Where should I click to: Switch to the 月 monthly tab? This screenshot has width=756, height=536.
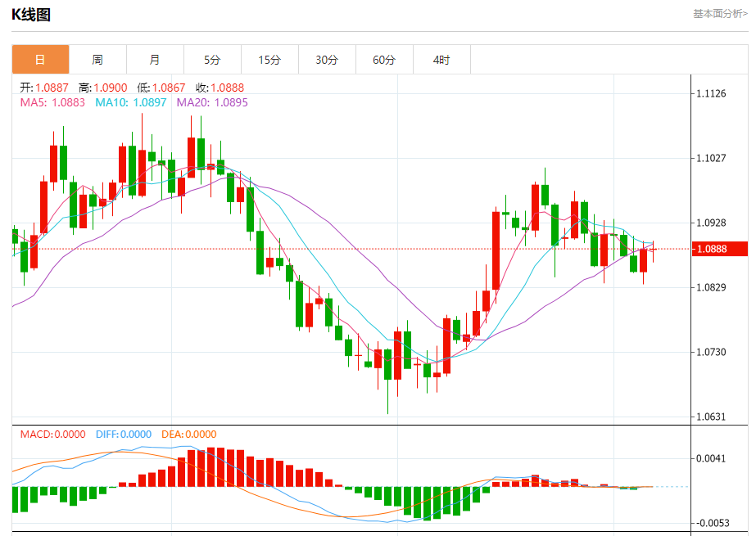(156, 60)
